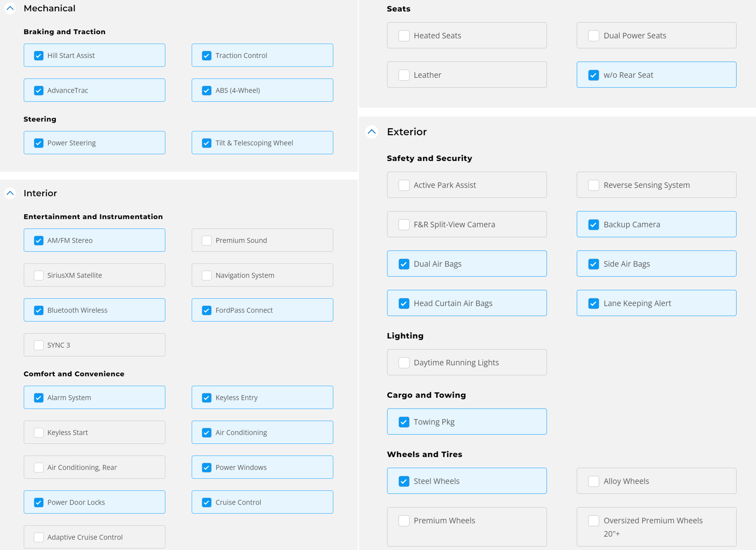Uncheck Towing Pkg option

coord(404,422)
